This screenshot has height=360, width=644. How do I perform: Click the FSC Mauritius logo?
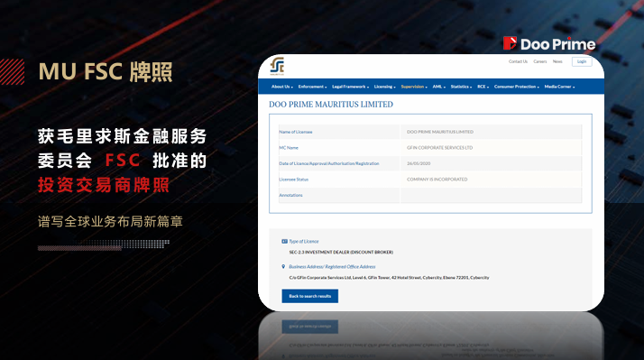click(277, 66)
